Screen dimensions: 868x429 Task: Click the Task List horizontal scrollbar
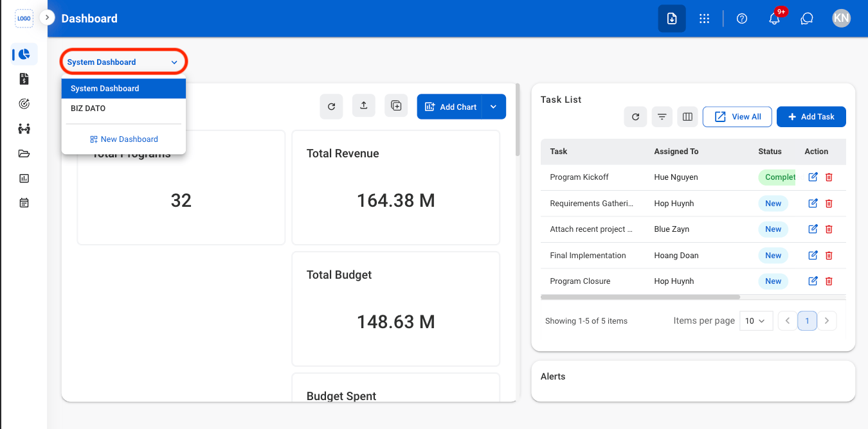pos(640,297)
